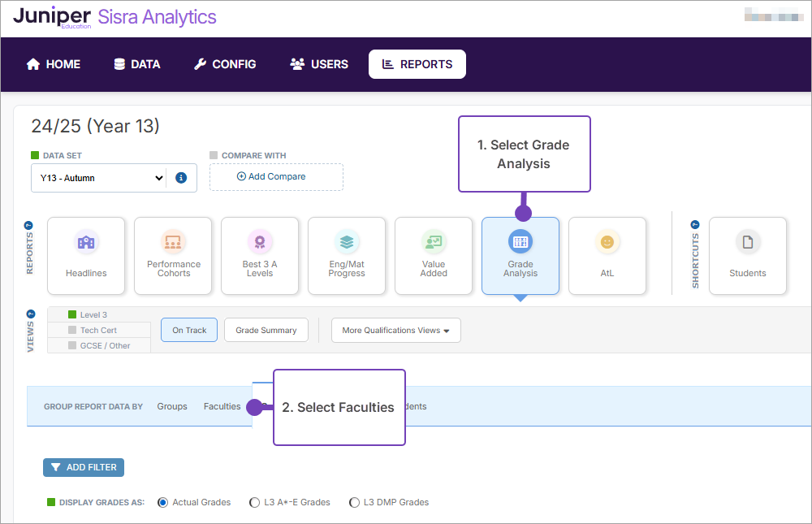
Task: Click the ADD FILTER button
Action: click(83, 467)
